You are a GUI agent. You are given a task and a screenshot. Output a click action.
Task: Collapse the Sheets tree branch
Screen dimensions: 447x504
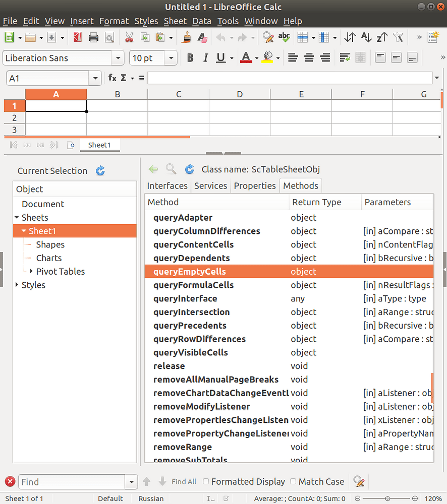tap(17, 217)
